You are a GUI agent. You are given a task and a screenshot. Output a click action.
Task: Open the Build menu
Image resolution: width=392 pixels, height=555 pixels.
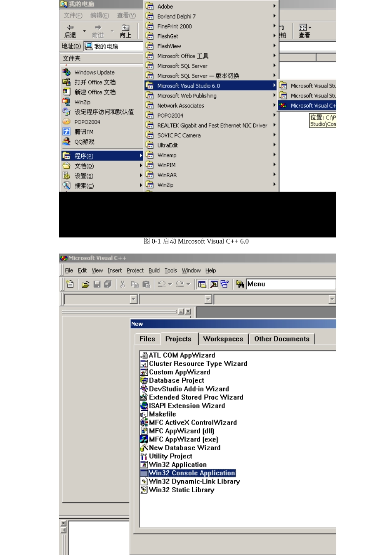click(154, 270)
